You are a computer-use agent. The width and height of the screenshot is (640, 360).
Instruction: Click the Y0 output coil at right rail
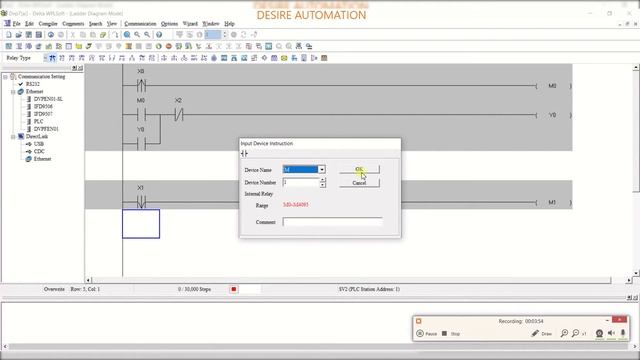[x=553, y=115]
